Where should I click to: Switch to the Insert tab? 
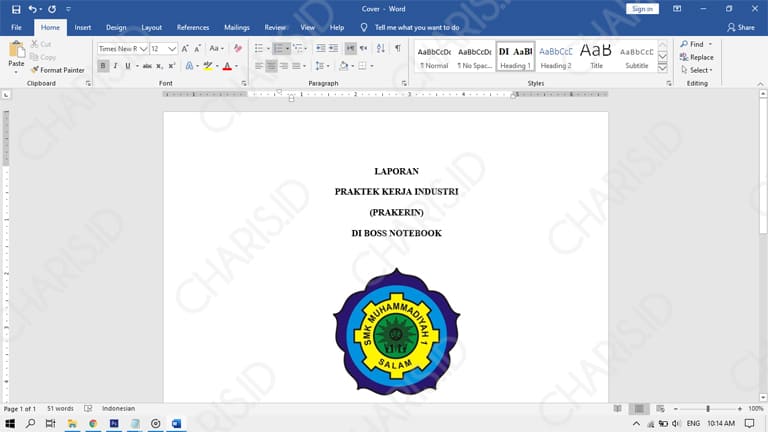tap(83, 27)
